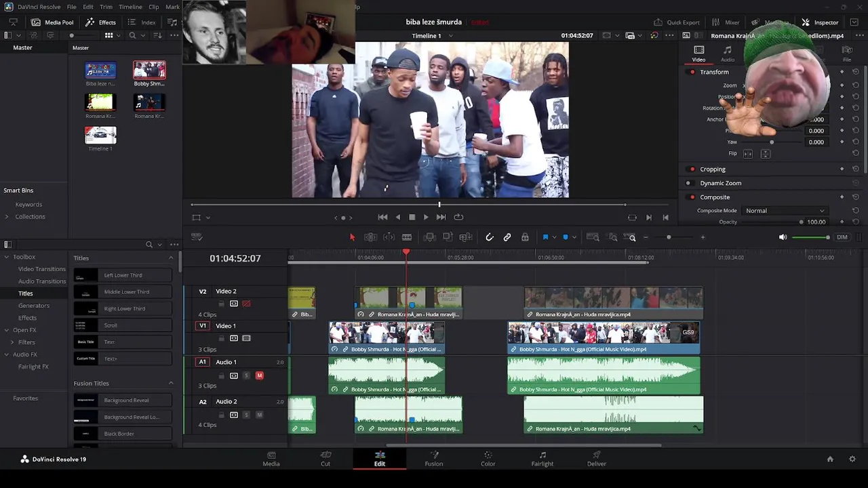The height and width of the screenshot is (488, 868).
Task: Click the Insert Clip icon
Action: 429,237
